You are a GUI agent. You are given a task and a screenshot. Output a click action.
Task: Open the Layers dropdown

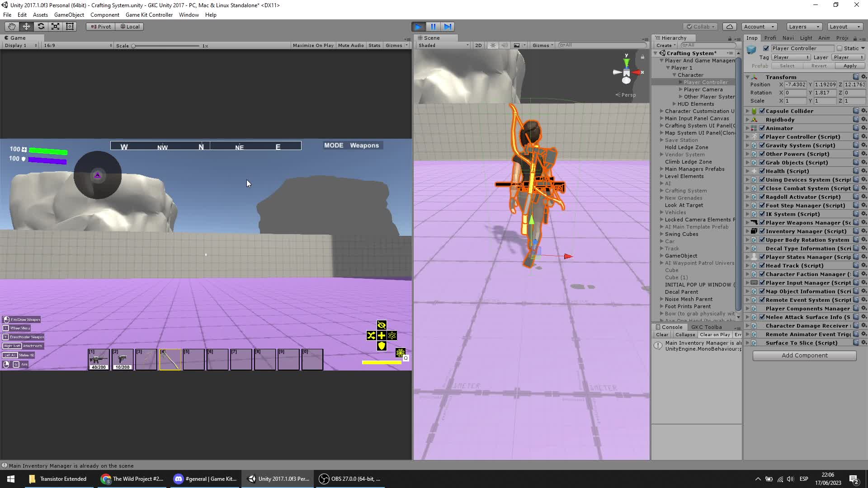(804, 27)
